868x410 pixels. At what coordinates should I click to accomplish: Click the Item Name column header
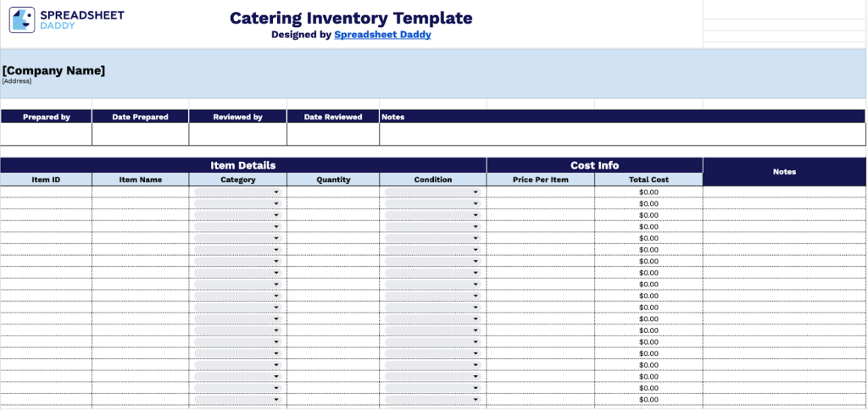(x=140, y=180)
